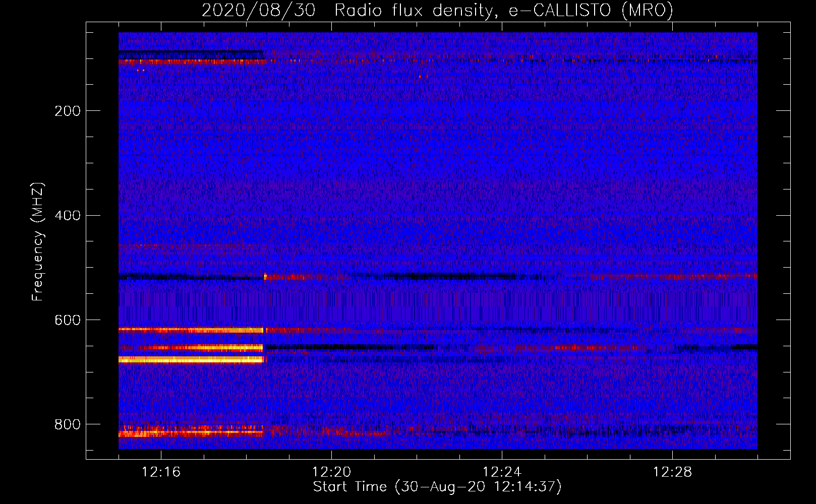Click the "Frequency (MHZ)" y-axis label

(x=37, y=242)
